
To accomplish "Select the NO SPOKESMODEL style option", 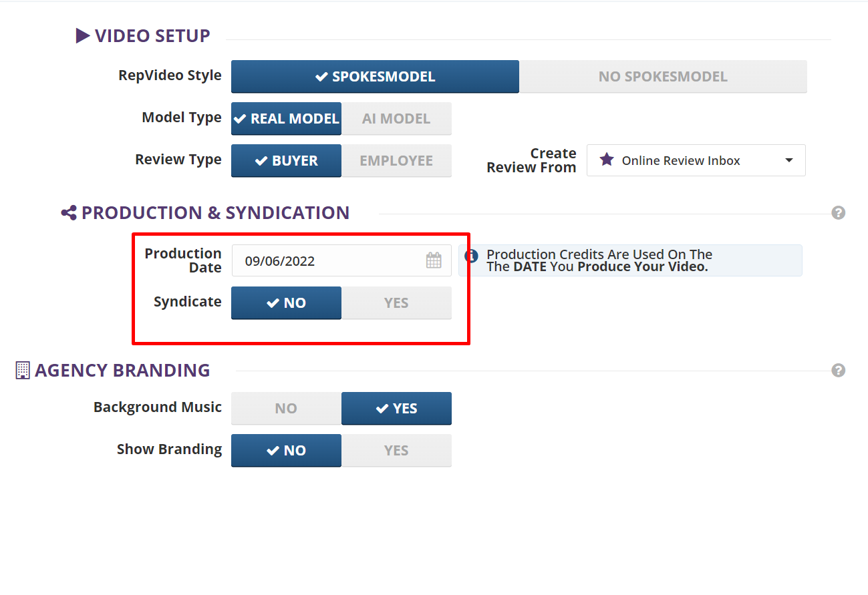I will click(x=663, y=77).
